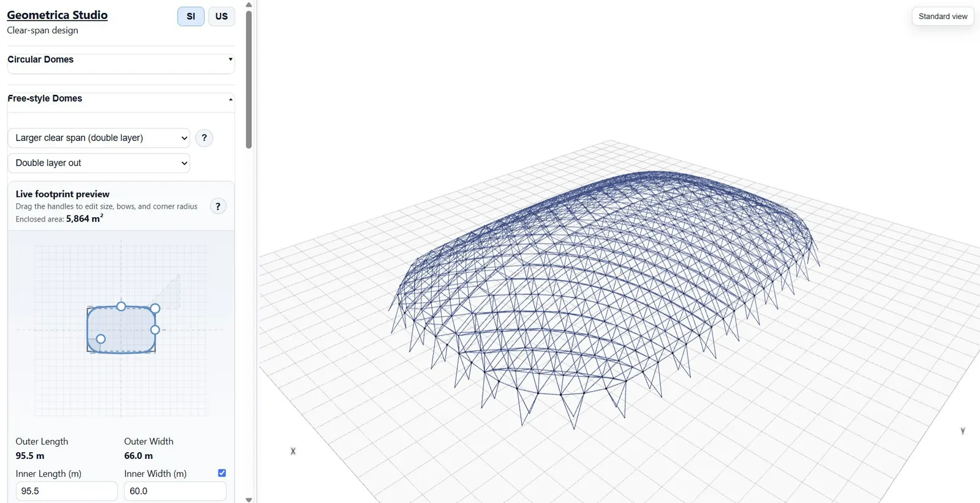Click the Inner Length input field
Screen dimensions: 980x503
[x=67, y=491]
